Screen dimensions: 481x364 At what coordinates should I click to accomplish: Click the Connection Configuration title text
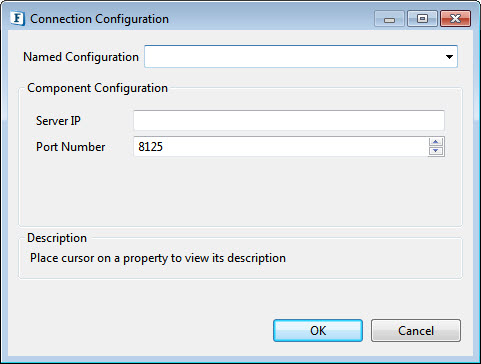click(99, 19)
